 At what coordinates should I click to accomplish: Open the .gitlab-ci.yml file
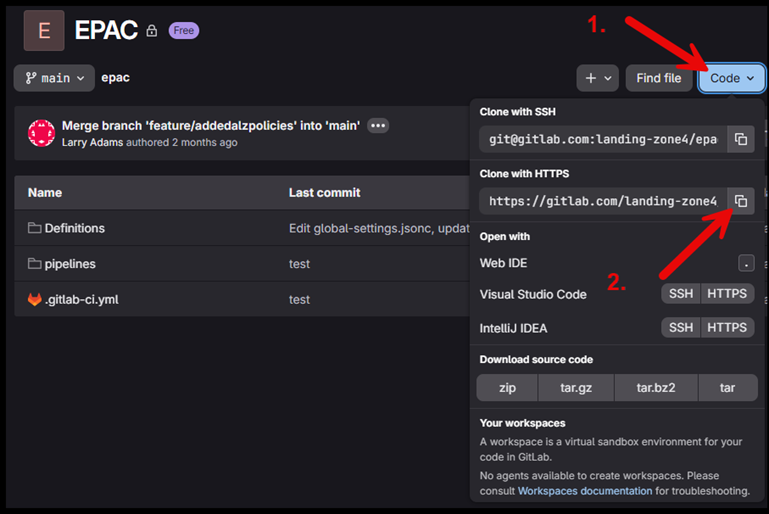[x=81, y=300]
